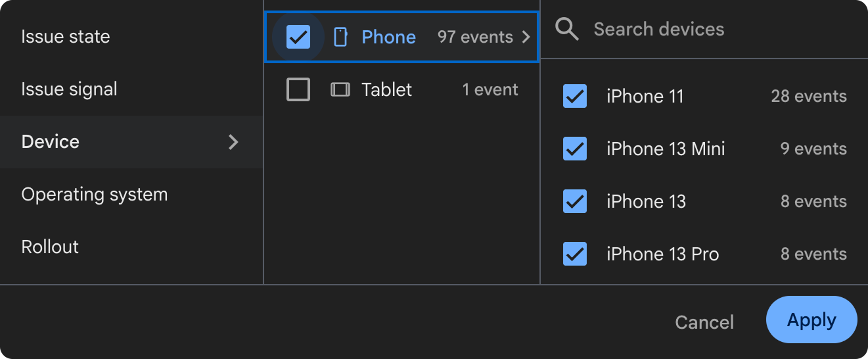Viewport: 868px width, 359px height.
Task: Select the Device filter category
Action: point(51,142)
